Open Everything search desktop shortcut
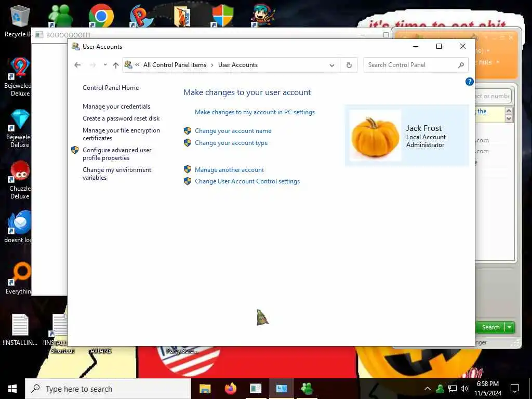532x399 pixels. (x=20, y=278)
